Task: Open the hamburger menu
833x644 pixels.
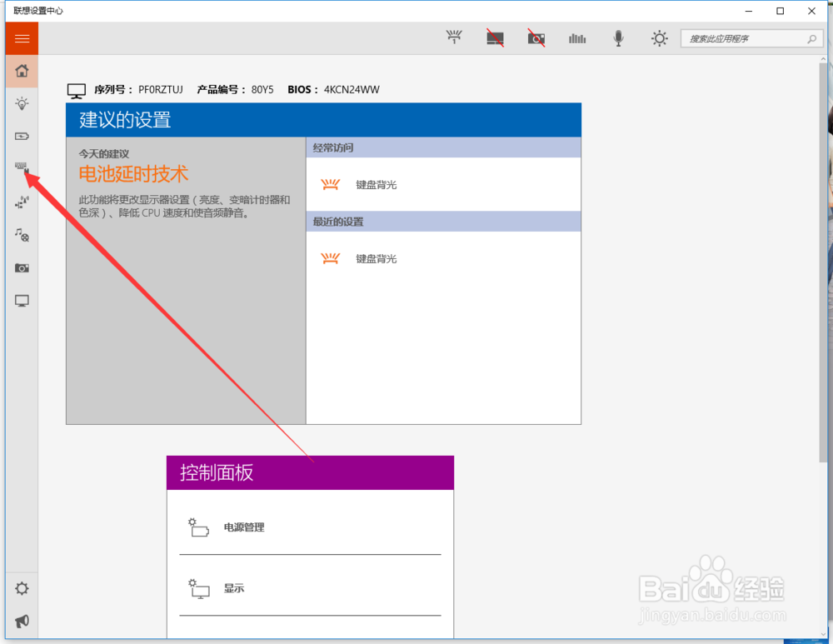Action: click(22, 38)
